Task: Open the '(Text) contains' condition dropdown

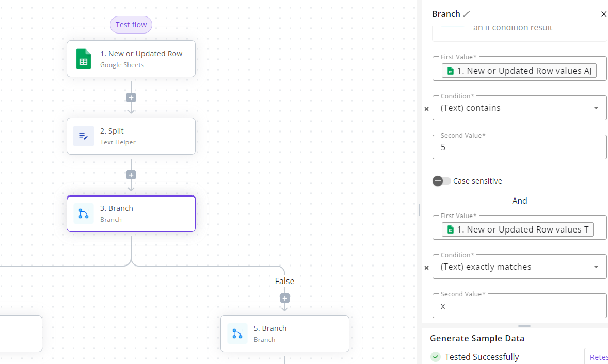Action: pos(520,108)
